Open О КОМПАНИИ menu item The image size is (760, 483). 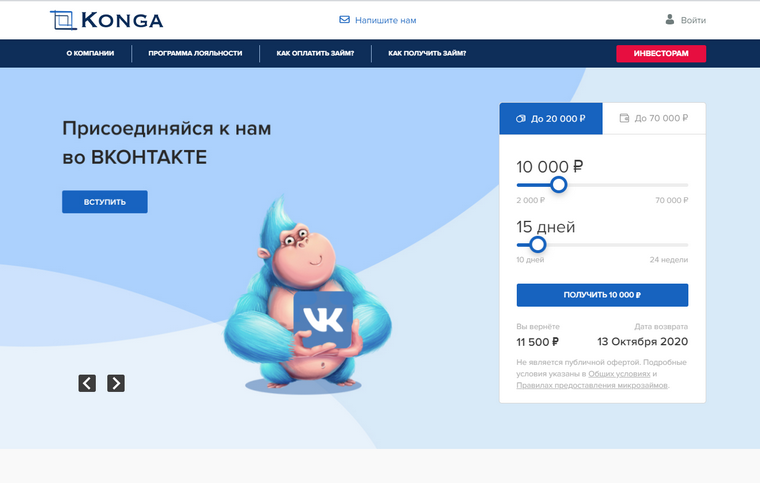90,53
